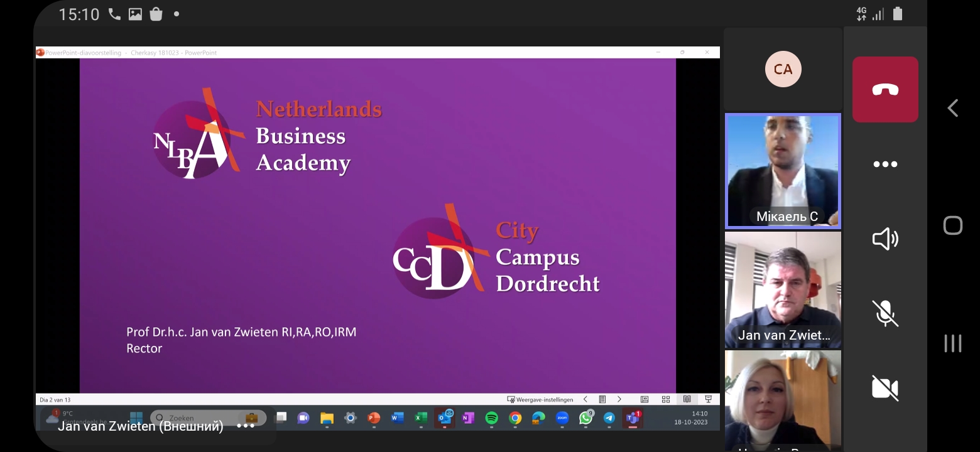Viewport: 980px width, 452px height.
Task: Tap the Android home button
Action: click(953, 225)
